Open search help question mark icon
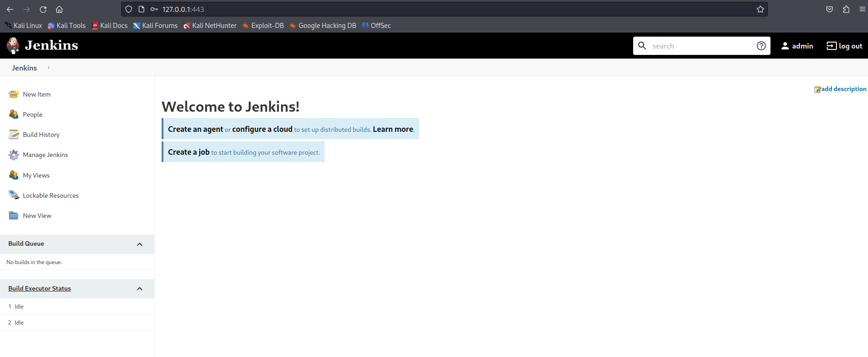 pyautogui.click(x=761, y=46)
